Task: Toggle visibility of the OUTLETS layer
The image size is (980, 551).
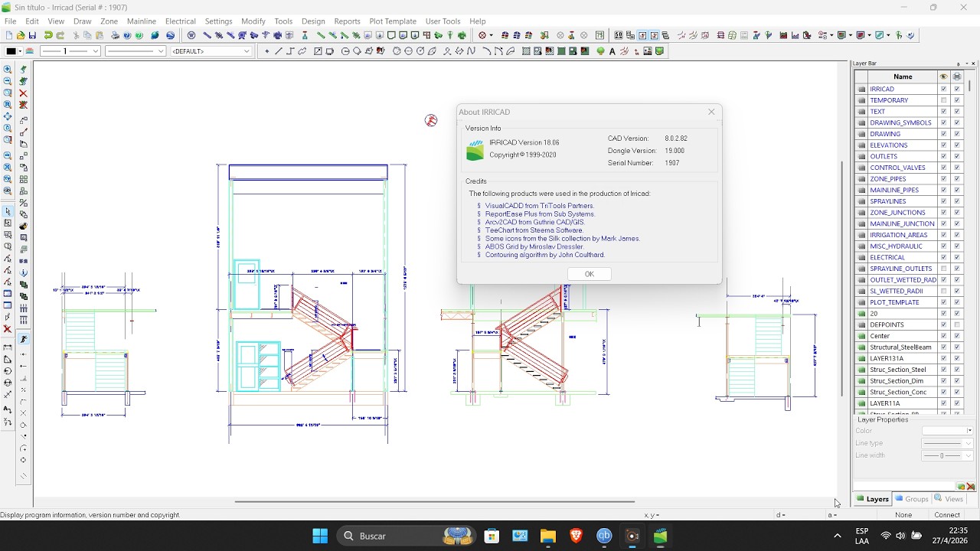Action: pos(943,156)
